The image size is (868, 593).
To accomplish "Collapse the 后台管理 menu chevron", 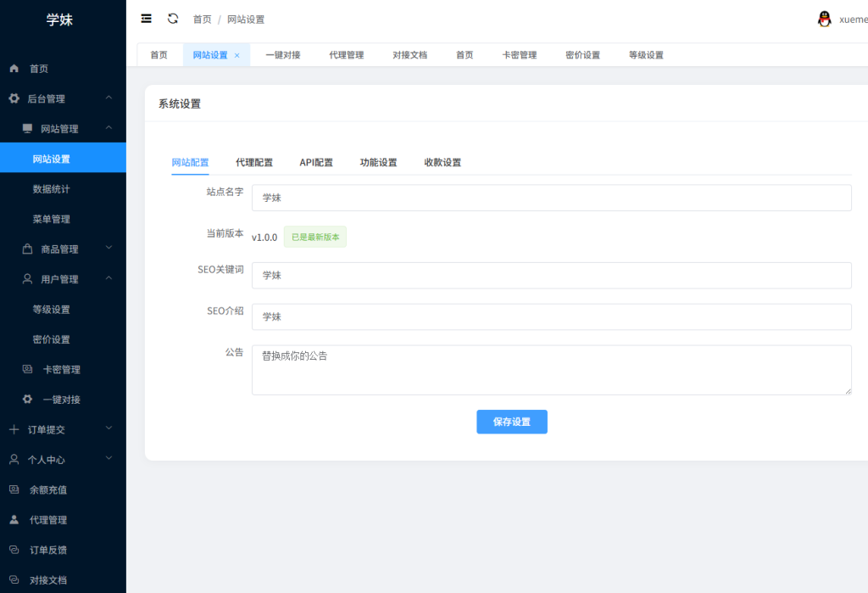I will point(108,98).
